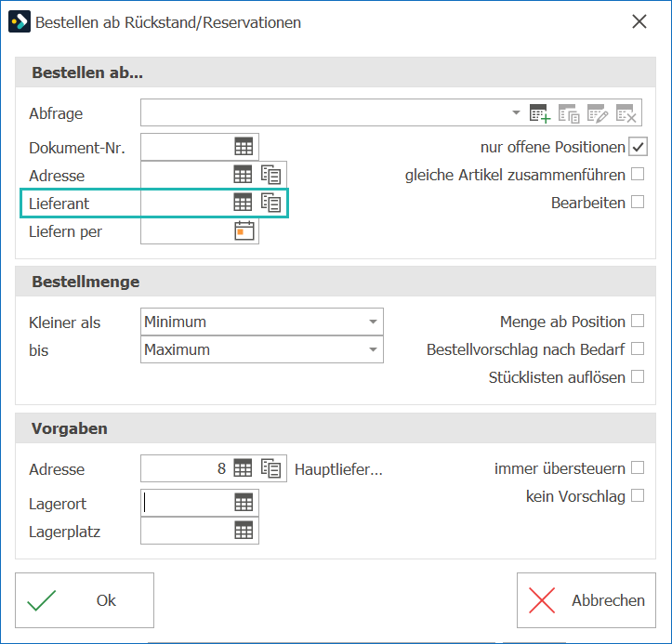Screen dimensions: 672x644
Task: Tick immer übersteuern checkbox
Action: (x=638, y=467)
